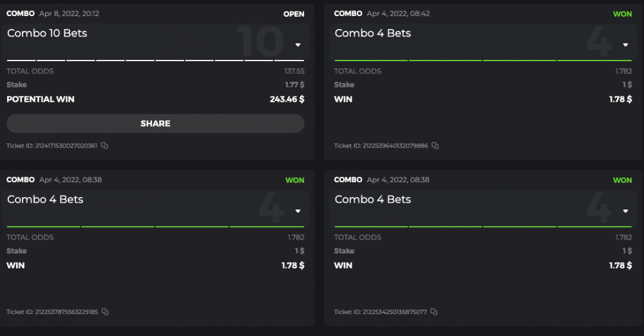This screenshot has height=336, width=644.
Task: Copy ticket ID ending in 079886
Action: pos(435,145)
